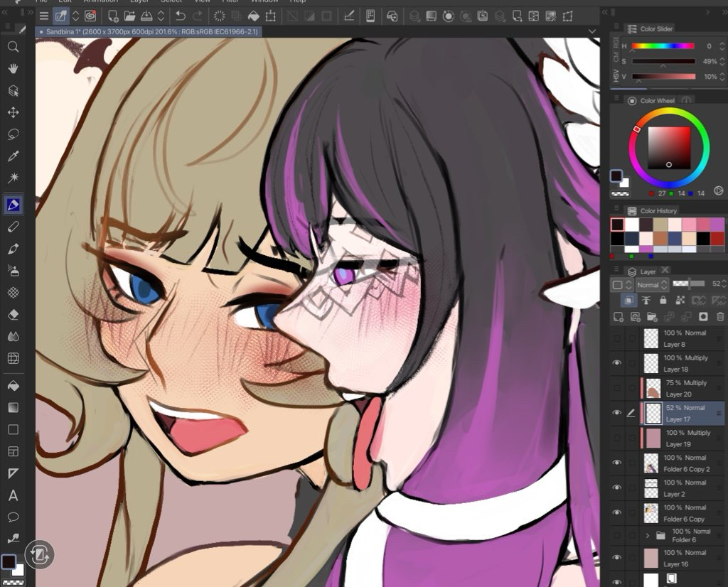Hide Layer 18 with its eye icon
The image size is (728, 587).
point(616,363)
